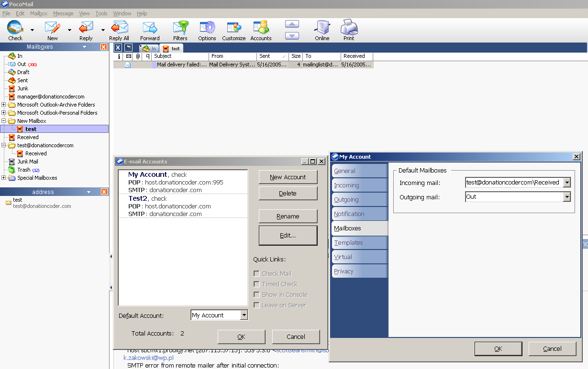
Task: Open the Default Account dropdown
Action: 244,315
